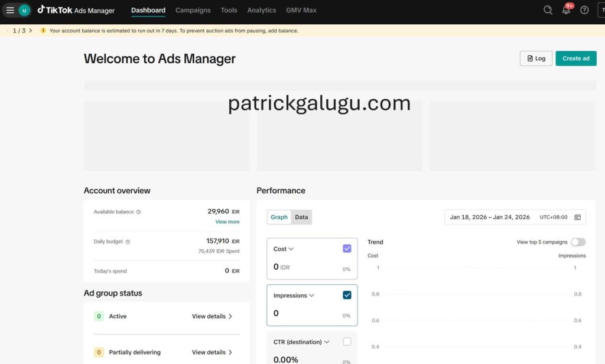The height and width of the screenshot is (364, 605).
Task: Click the TikTok Ads Manager logo
Action: click(76, 10)
